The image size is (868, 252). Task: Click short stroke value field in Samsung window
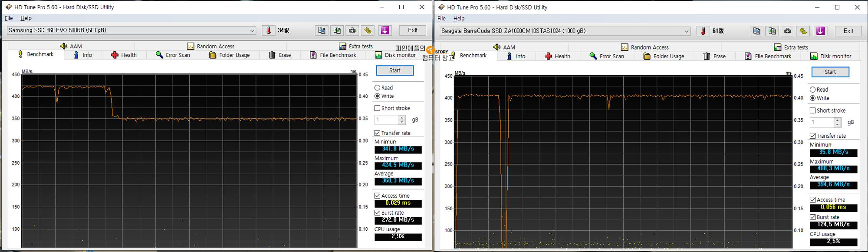[387, 119]
